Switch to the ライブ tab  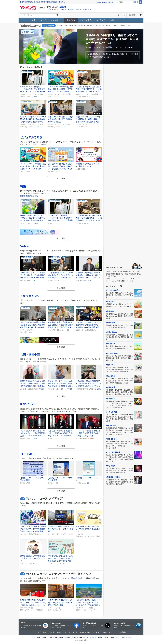[x=43, y=20]
